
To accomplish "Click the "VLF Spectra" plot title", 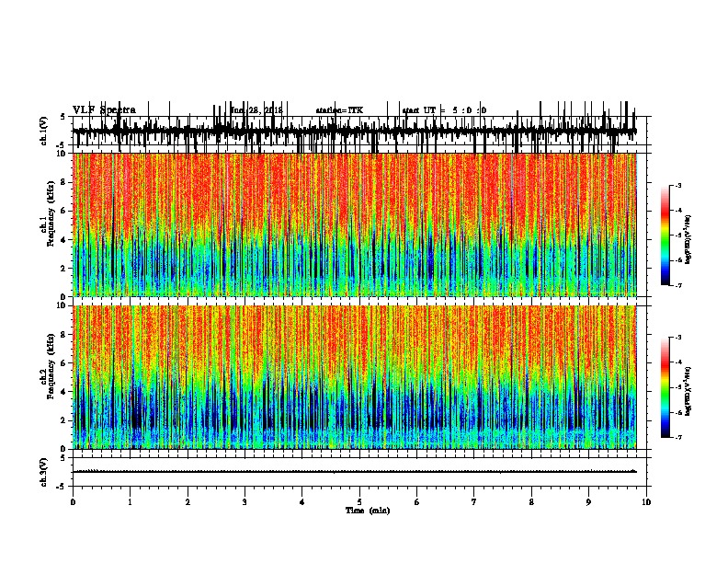I will pos(104,110).
